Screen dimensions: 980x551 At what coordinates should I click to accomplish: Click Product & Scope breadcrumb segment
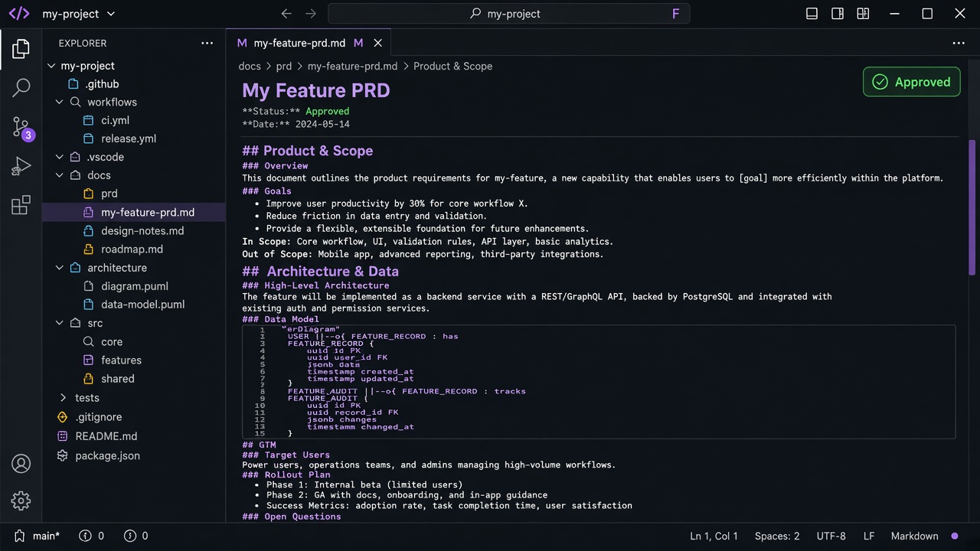452,67
